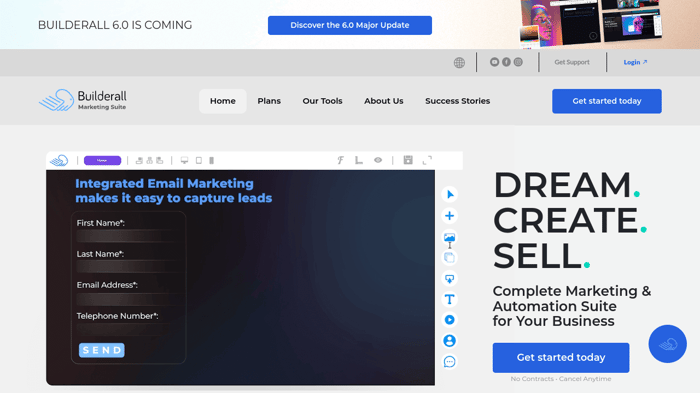Open the Success Stories menu item
Image resolution: width=700 pixels, height=393 pixels.
tap(458, 101)
